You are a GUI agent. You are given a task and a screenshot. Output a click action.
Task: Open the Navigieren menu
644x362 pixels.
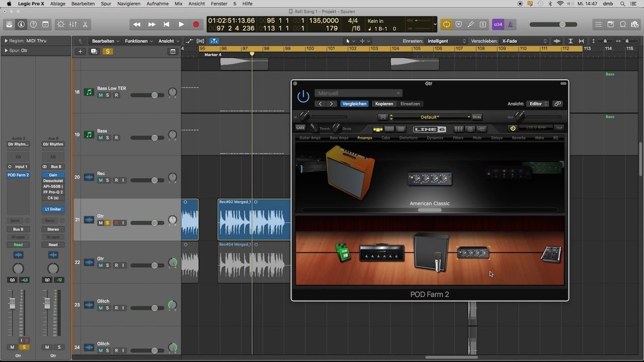[129, 4]
